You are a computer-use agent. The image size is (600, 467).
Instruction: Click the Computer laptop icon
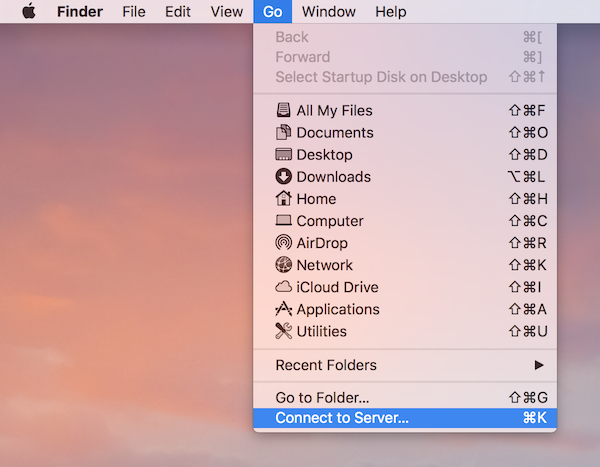coord(283,221)
